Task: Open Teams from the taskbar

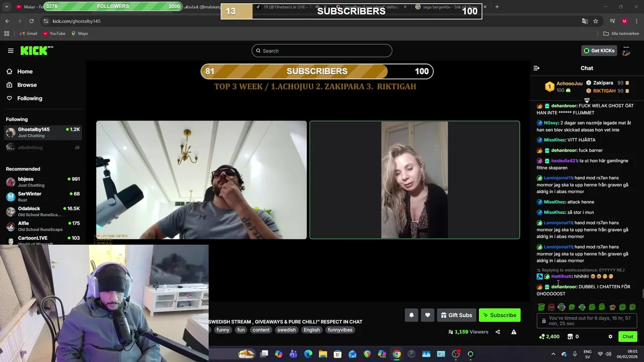Action: 293,354
